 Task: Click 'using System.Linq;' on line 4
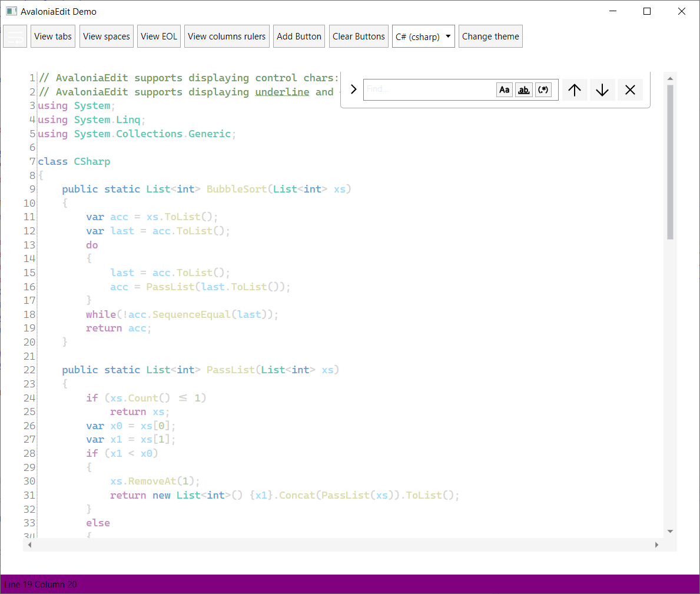coord(91,120)
